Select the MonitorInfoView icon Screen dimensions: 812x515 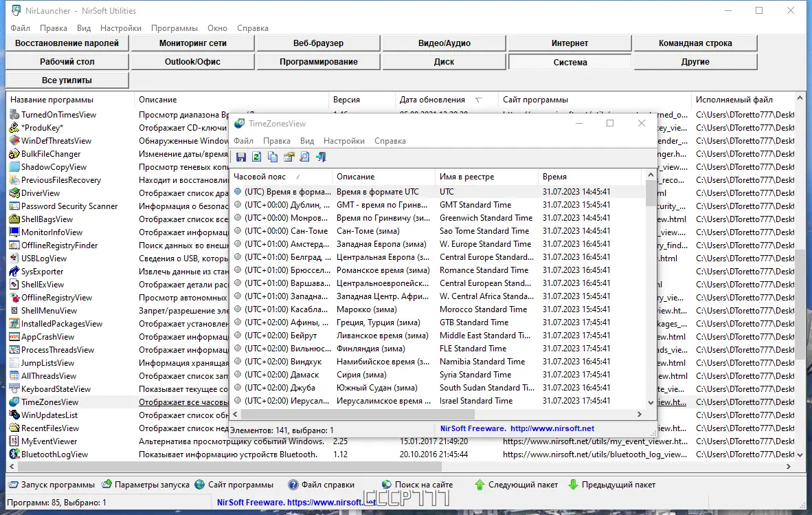[14, 232]
